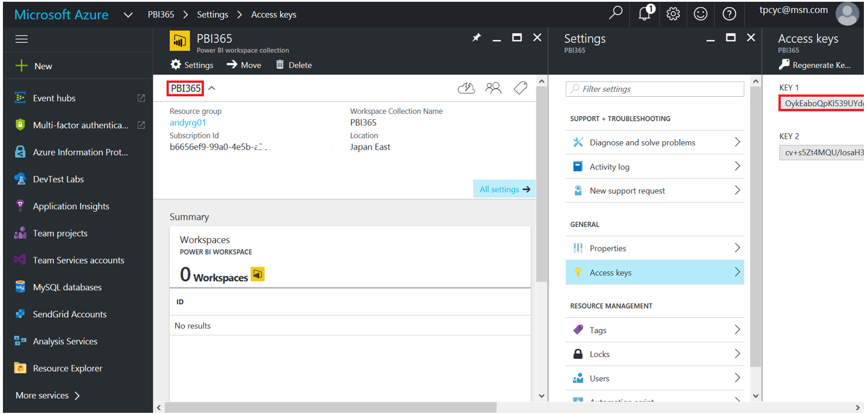Image resolution: width=868 pixels, height=414 pixels.
Task: Click the Japan East location text
Action: coord(370,147)
